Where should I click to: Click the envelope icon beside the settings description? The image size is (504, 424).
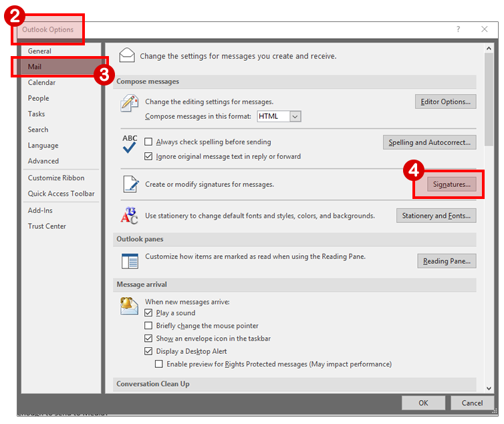click(127, 55)
